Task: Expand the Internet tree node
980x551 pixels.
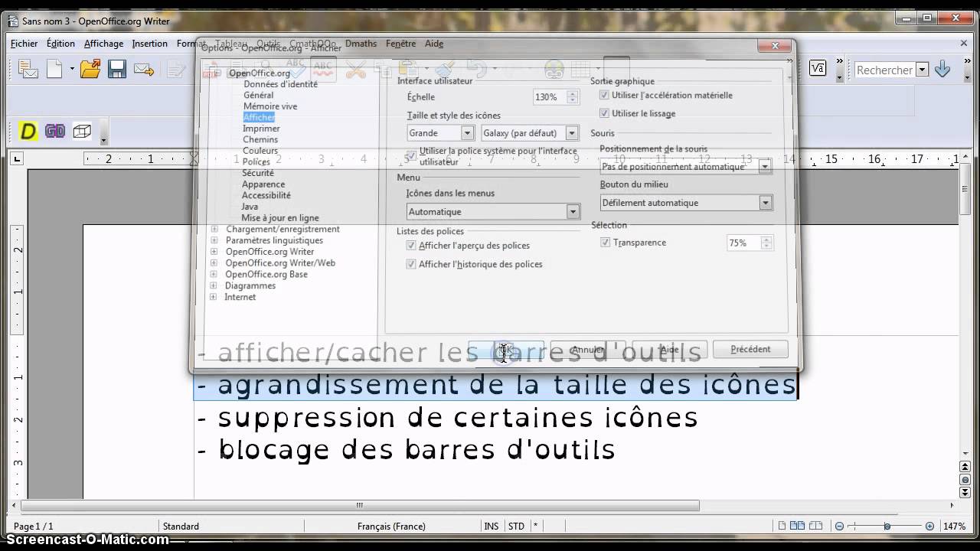Action: click(x=213, y=297)
